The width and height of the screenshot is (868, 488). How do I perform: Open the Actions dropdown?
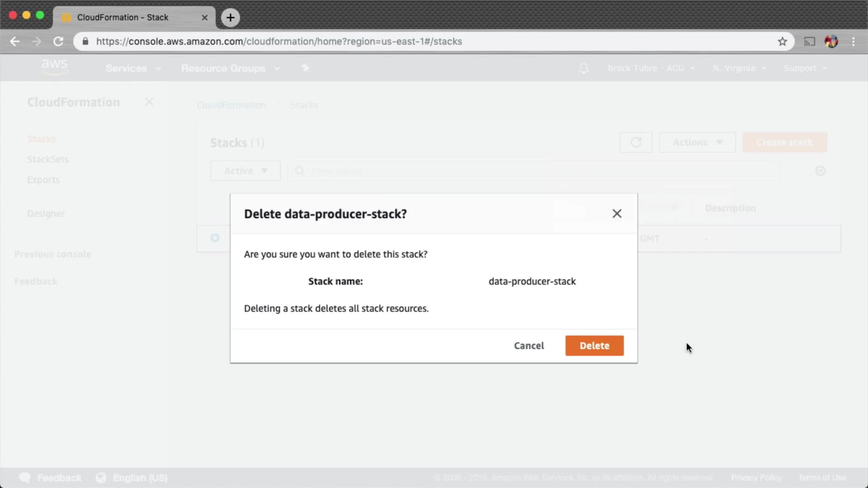pos(697,143)
